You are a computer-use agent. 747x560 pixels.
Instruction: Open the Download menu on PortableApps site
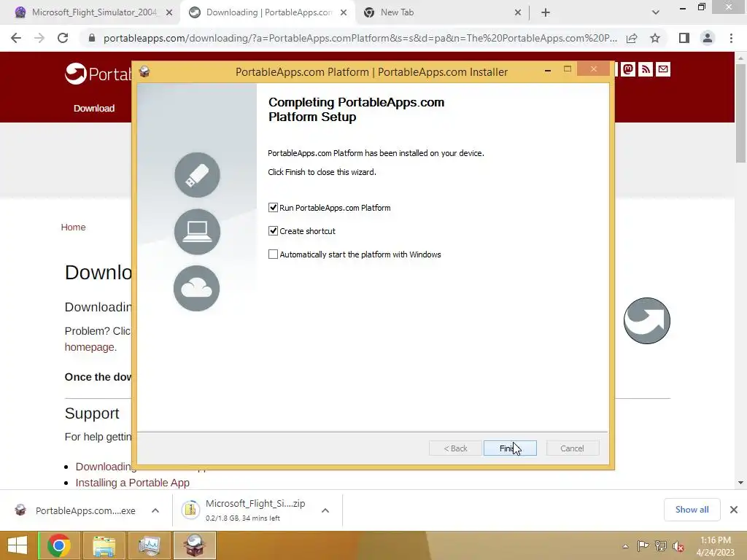pyautogui.click(x=94, y=108)
